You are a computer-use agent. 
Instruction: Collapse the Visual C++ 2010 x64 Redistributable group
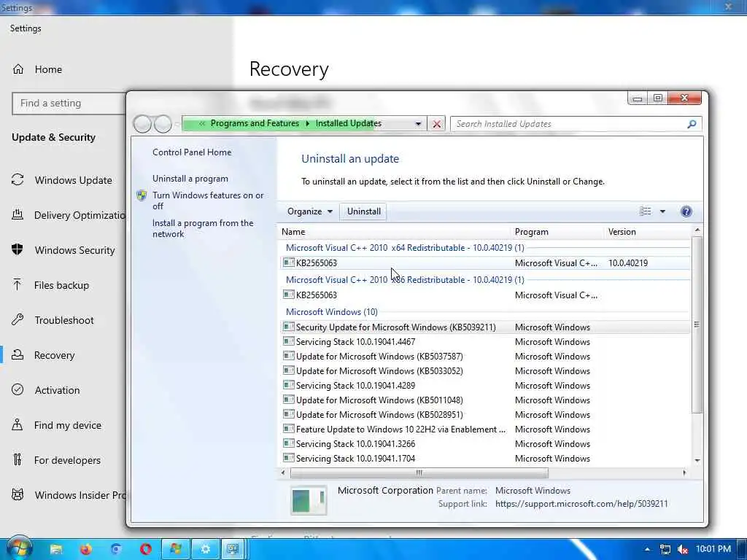click(405, 248)
